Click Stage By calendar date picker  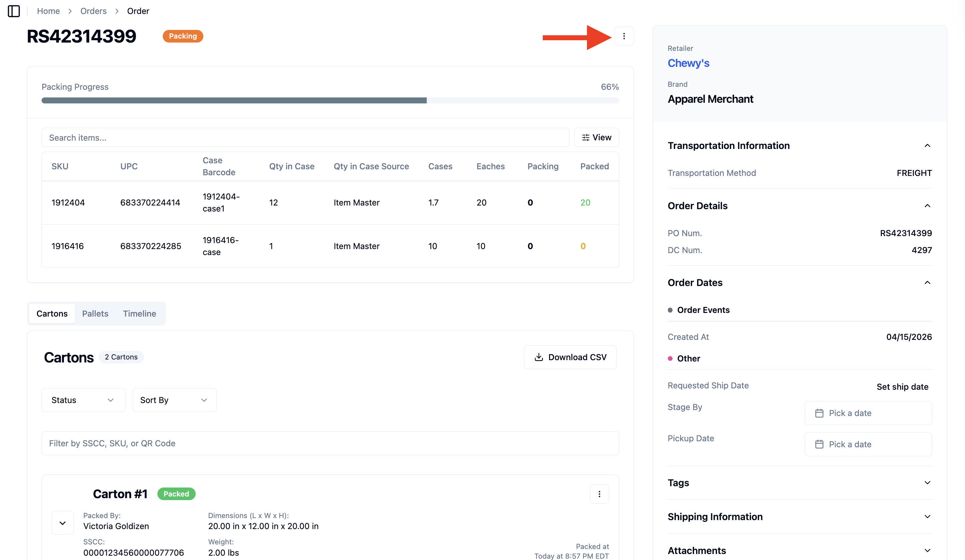pos(868,413)
